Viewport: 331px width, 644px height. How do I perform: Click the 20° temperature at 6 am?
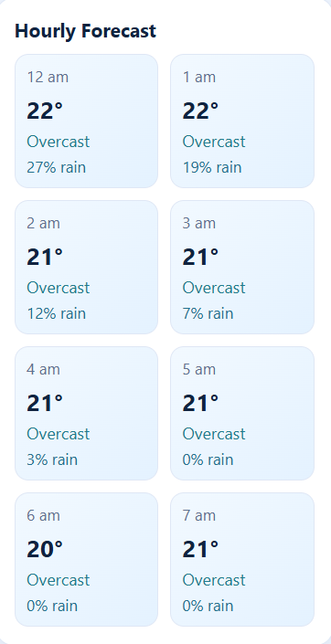pos(45,550)
